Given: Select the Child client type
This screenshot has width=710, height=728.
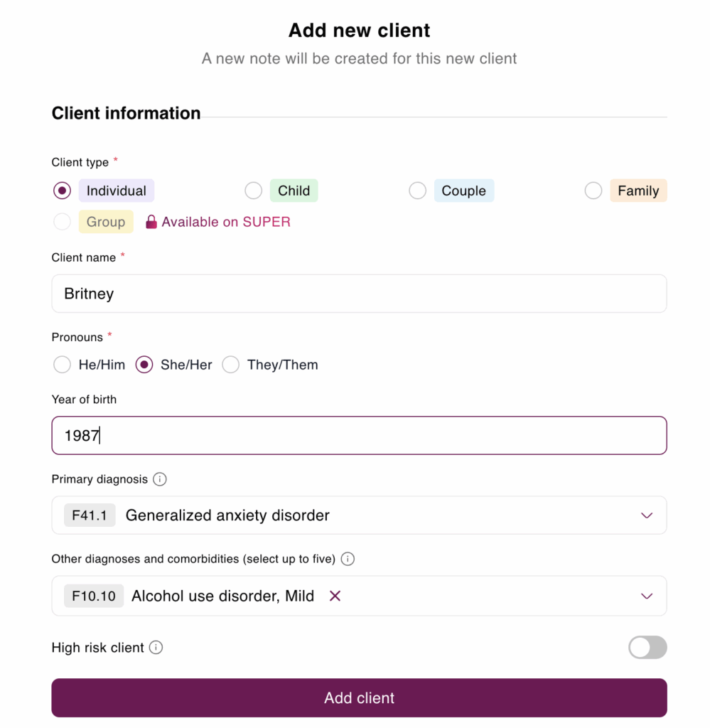Looking at the screenshot, I should click(x=254, y=191).
